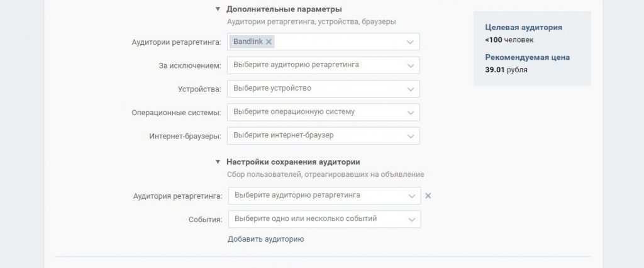This screenshot has width=644, height=268.
Task: Open the Устройства chevron arrow
Action: (410, 89)
